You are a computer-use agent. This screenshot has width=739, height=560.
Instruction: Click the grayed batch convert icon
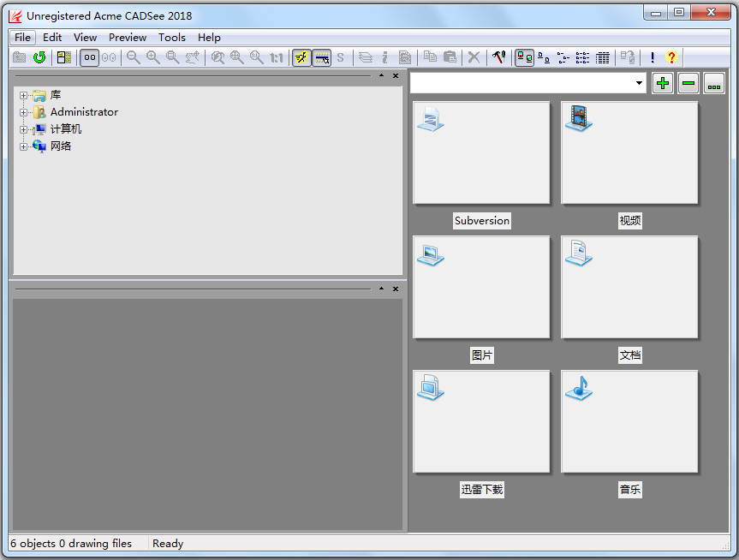[628, 57]
